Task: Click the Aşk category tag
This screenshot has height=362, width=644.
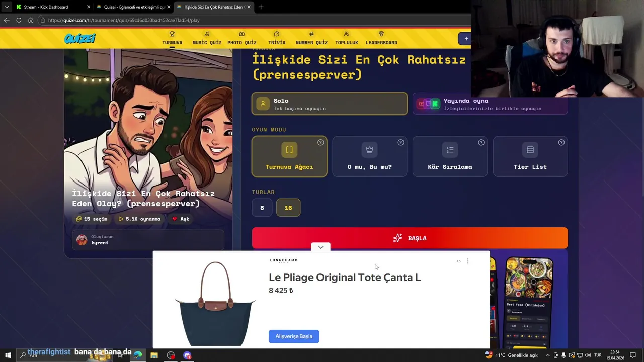Action: (181, 219)
